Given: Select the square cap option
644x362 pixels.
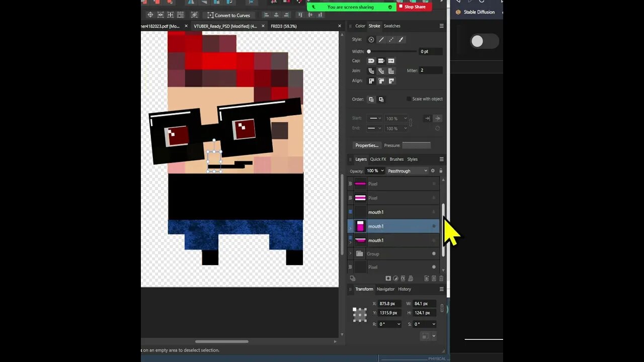Looking at the screenshot, I should pos(391,61).
